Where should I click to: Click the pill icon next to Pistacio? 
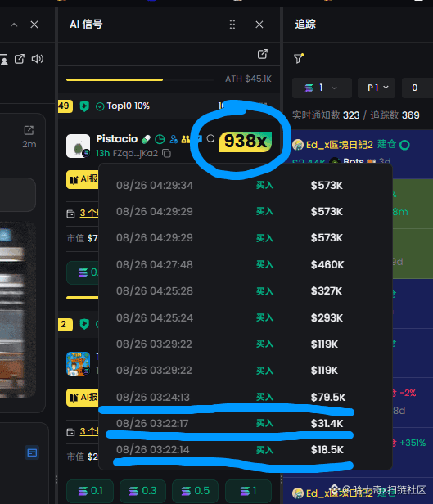point(146,139)
